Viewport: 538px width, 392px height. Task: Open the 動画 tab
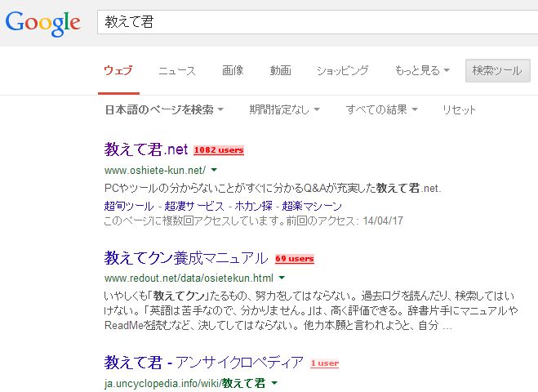coord(280,70)
